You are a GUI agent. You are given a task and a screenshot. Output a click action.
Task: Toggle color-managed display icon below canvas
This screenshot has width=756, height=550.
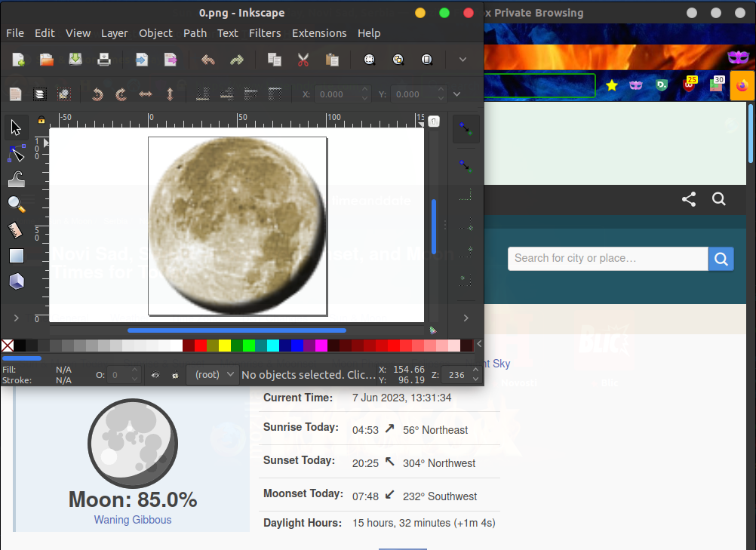pyautogui.click(x=433, y=330)
